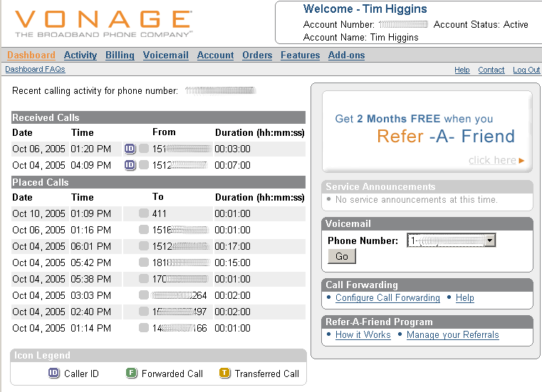Image resolution: width=542 pixels, height=392 pixels.
Task: Click the Placed Calls section header
Action: pos(158,182)
